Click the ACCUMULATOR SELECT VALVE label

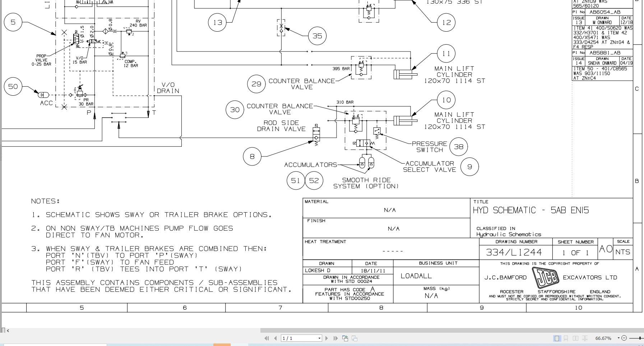point(430,167)
